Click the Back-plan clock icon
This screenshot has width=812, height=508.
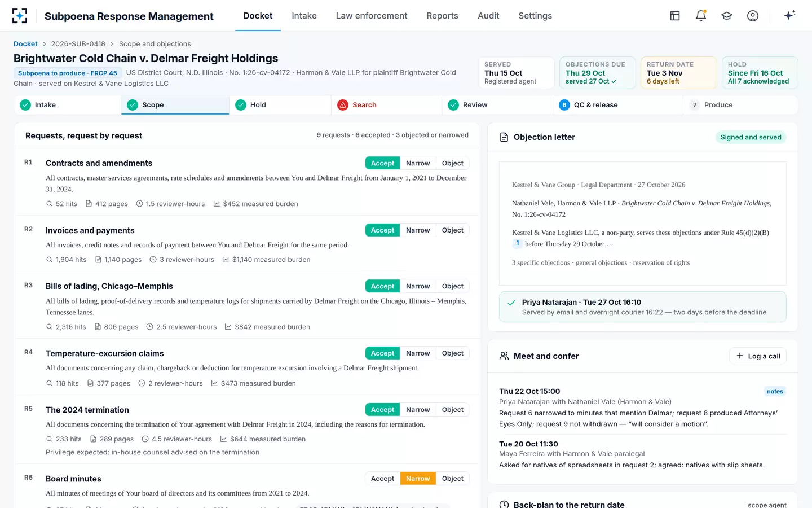click(504, 505)
